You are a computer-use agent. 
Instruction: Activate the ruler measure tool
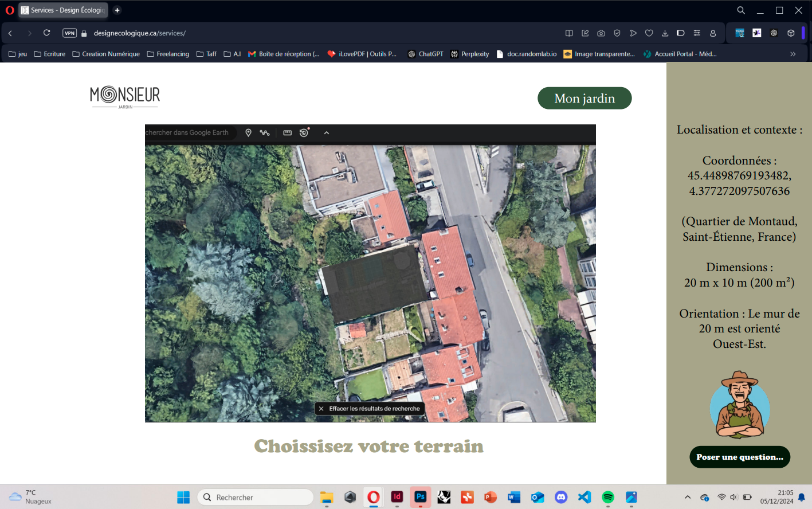click(287, 133)
